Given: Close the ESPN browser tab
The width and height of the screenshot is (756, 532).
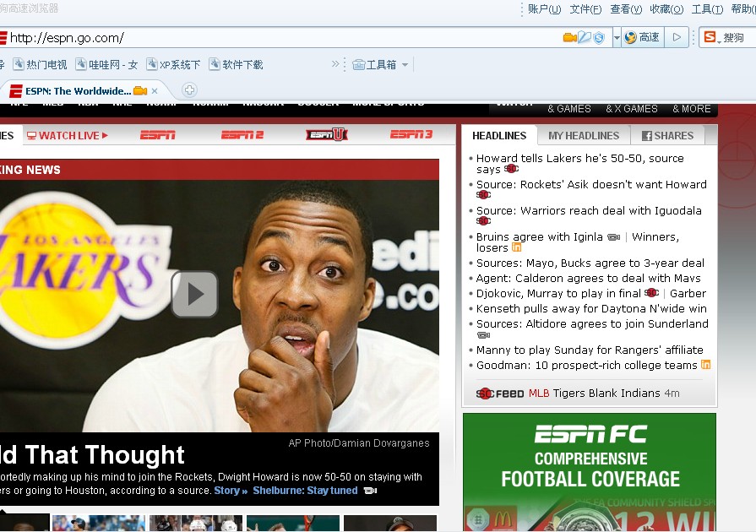Looking at the screenshot, I should [x=155, y=90].
